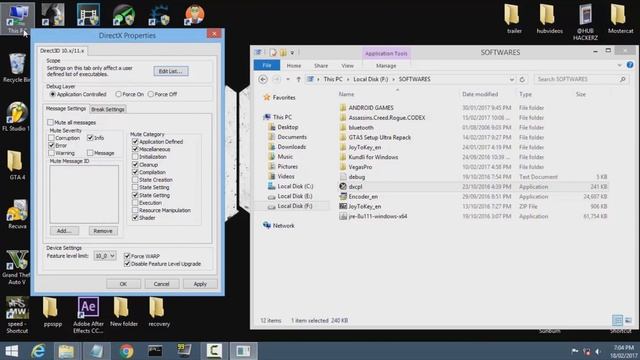Click Apply in DirectX Properties
This screenshot has width=640, height=360.
click(200, 284)
